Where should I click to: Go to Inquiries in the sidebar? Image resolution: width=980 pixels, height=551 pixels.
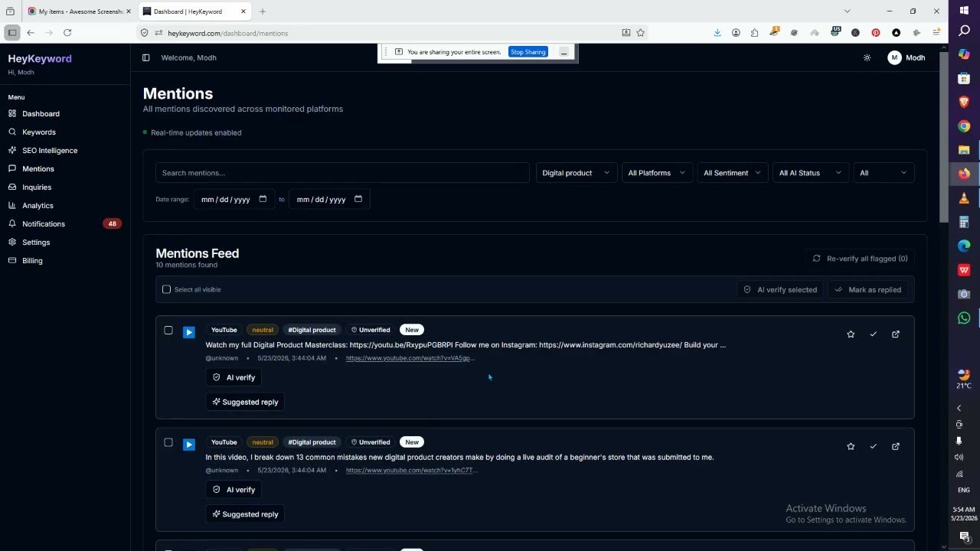[x=37, y=187]
